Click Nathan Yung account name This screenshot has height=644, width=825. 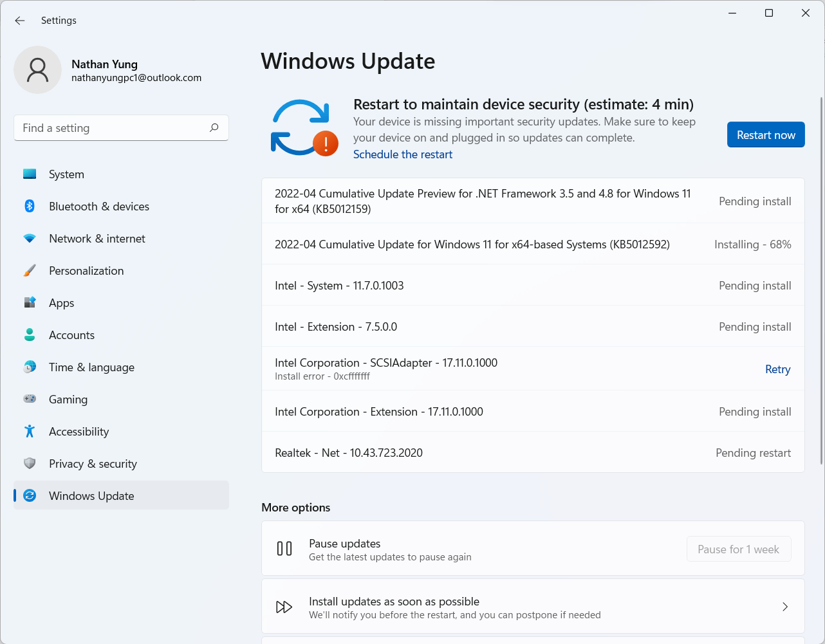point(104,64)
